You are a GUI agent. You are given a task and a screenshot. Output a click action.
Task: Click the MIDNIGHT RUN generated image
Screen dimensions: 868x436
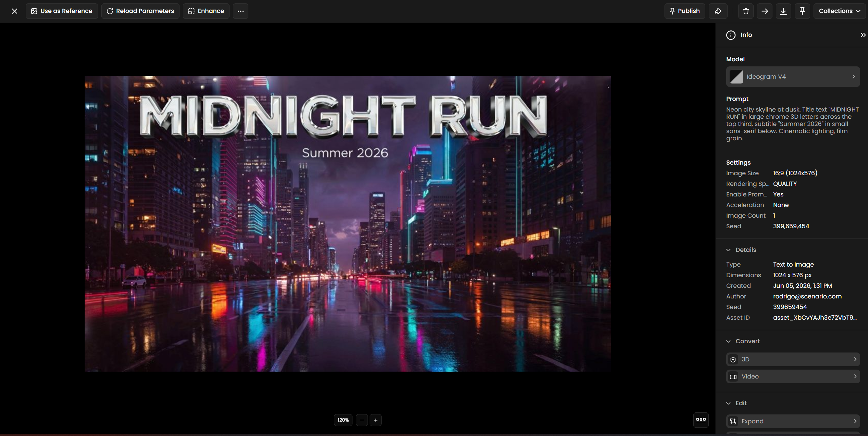(x=348, y=224)
